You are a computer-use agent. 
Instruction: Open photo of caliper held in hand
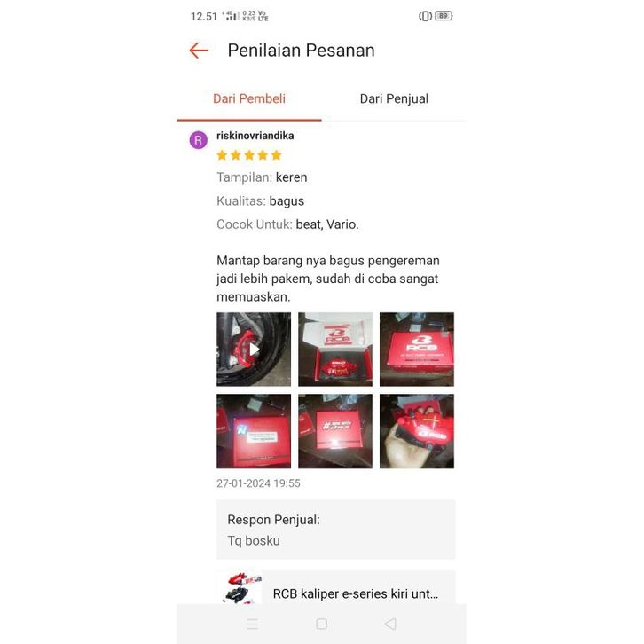(x=417, y=431)
